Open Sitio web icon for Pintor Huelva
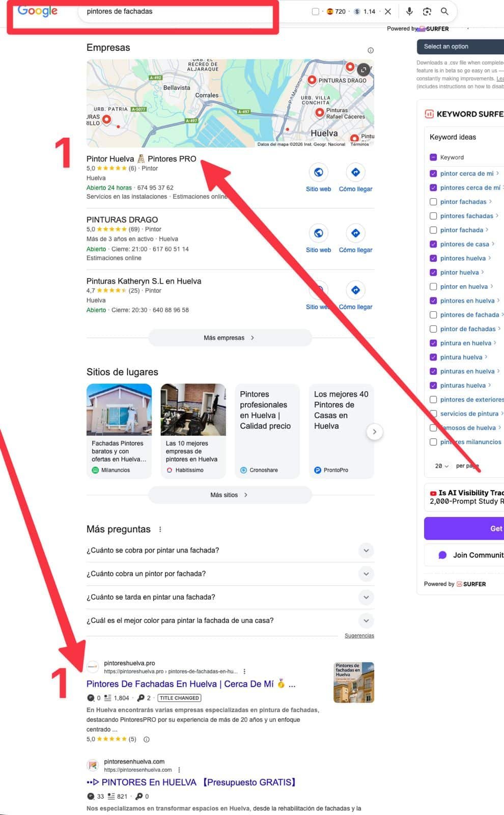The height and width of the screenshot is (815, 504). [x=319, y=172]
